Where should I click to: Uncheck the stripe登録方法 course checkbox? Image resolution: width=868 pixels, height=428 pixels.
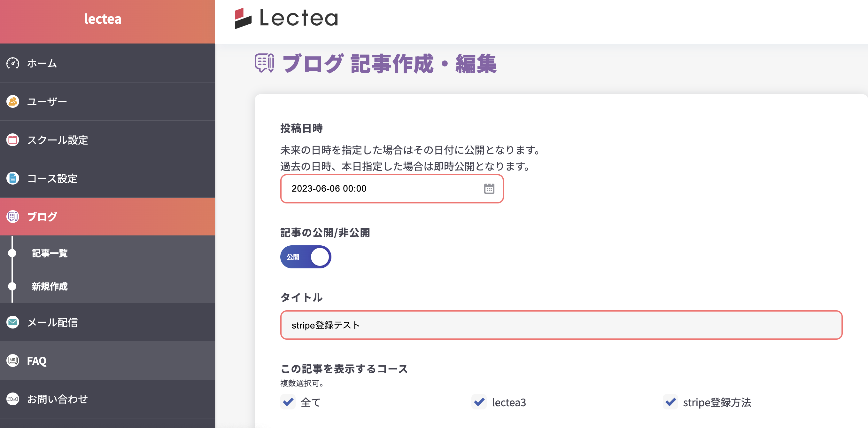pos(670,402)
